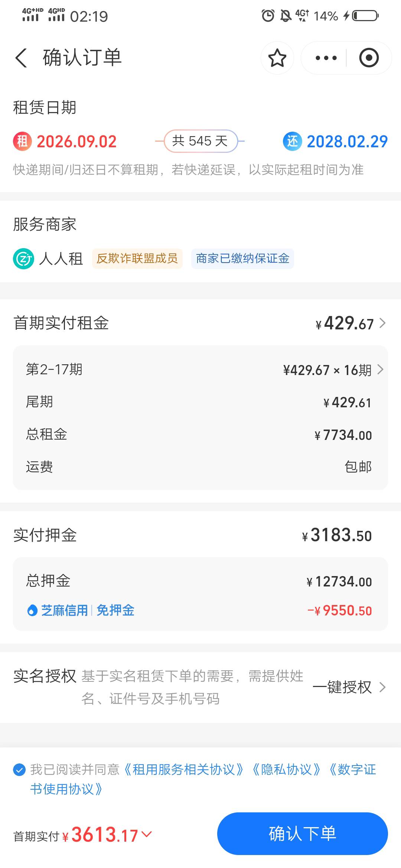Image resolution: width=401 pixels, height=868 pixels.
Task: Open the 《隐私协议》 link
Action: tap(286, 770)
